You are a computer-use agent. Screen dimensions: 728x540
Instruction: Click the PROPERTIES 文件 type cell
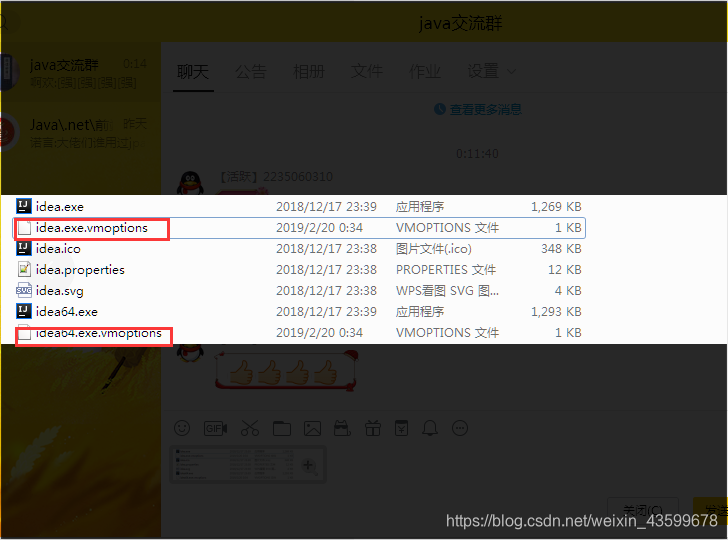[x=446, y=269]
